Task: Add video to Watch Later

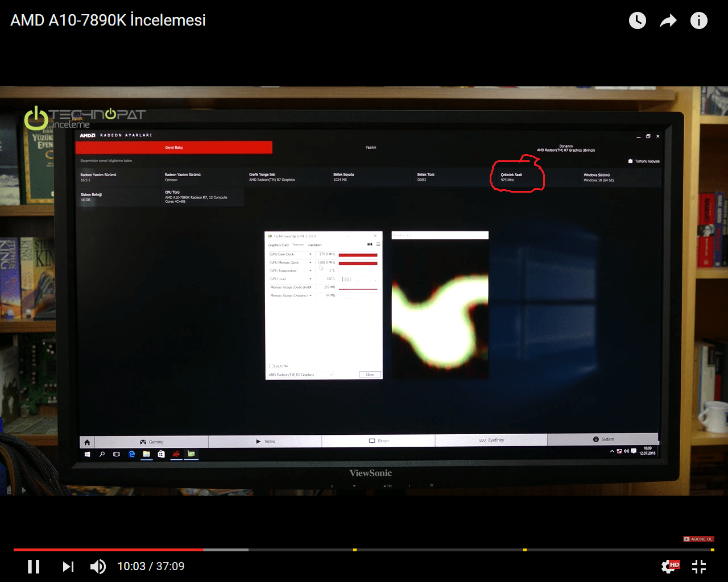Action: click(x=638, y=20)
